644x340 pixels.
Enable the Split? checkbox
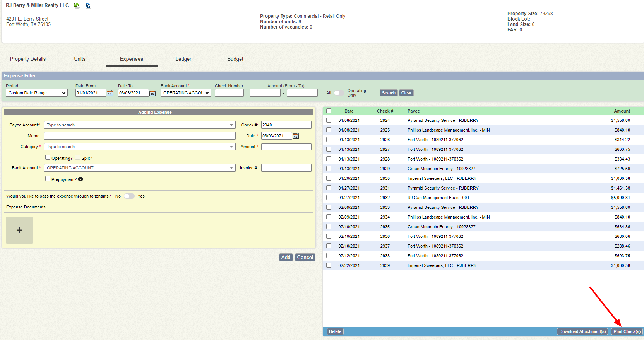pos(77,157)
